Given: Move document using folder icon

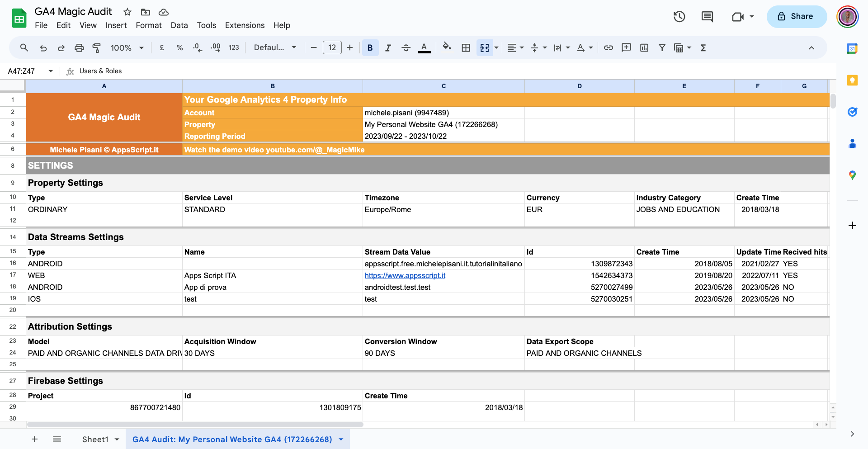Looking at the screenshot, I should tap(146, 12).
